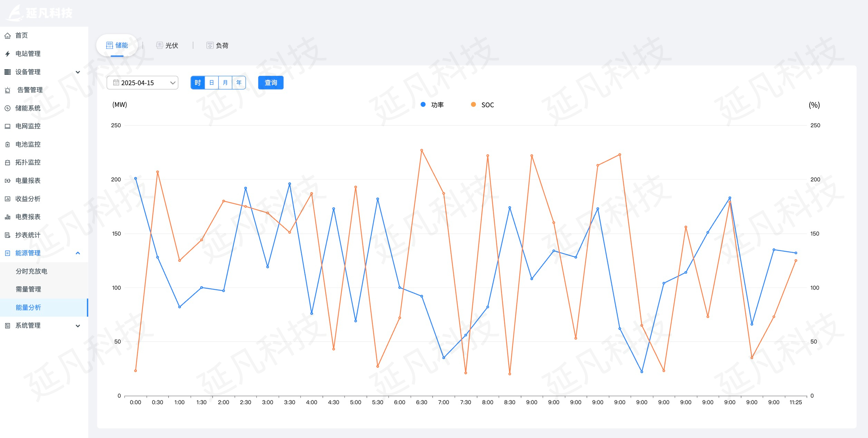This screenshot has height=438, width=868.
Task: Click the calendar icon in date field
Action: click(x=116, y=83)
